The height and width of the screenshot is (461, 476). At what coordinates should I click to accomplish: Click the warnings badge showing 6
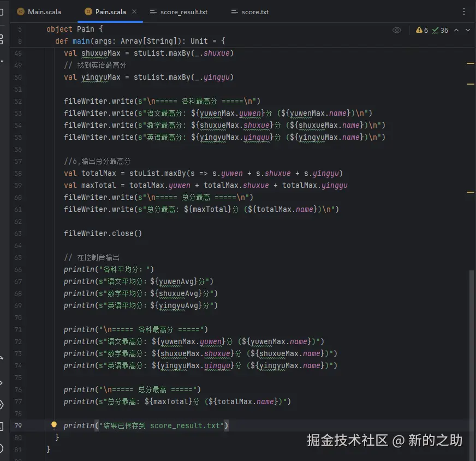(421, 31)
